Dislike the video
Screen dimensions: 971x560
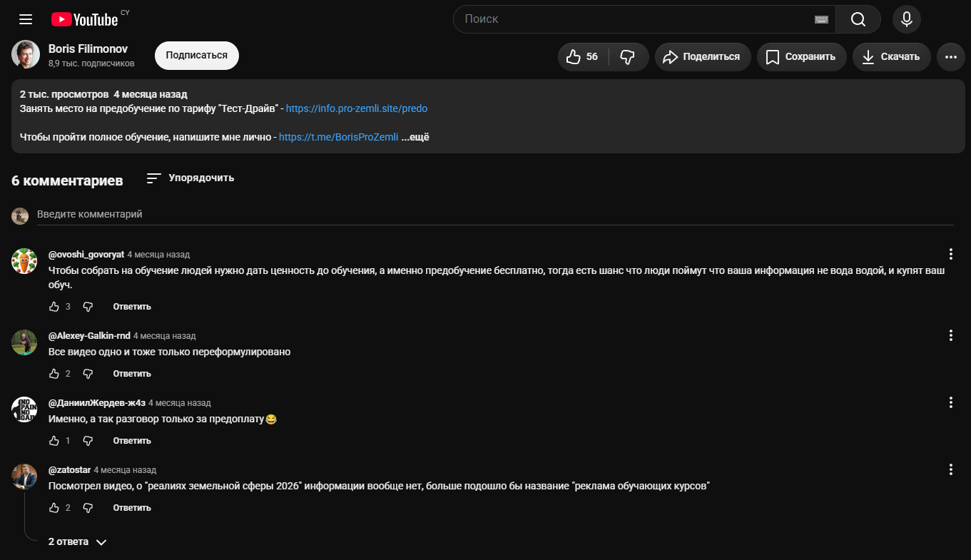[x=629, y=57]
